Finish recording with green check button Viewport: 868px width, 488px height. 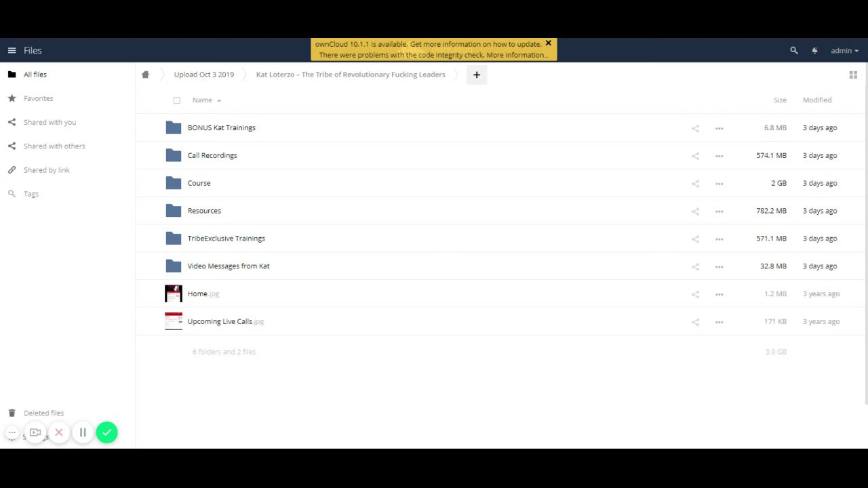[x=106, y=432]
